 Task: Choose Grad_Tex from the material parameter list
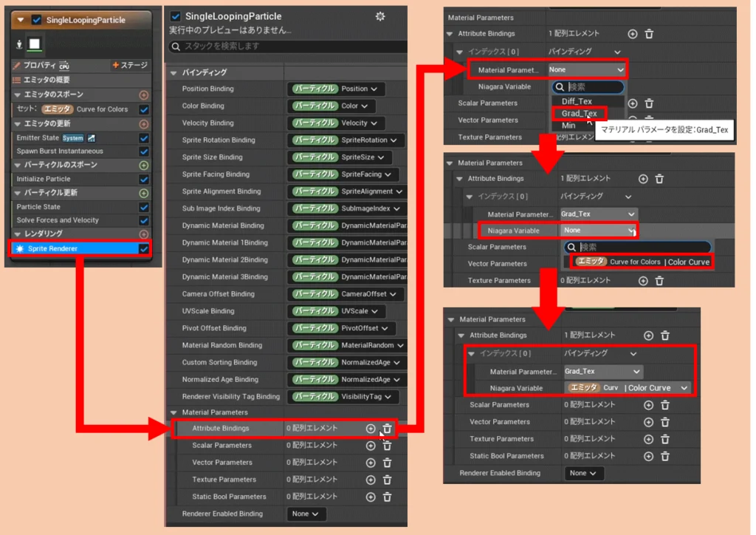tap(580, 114)
